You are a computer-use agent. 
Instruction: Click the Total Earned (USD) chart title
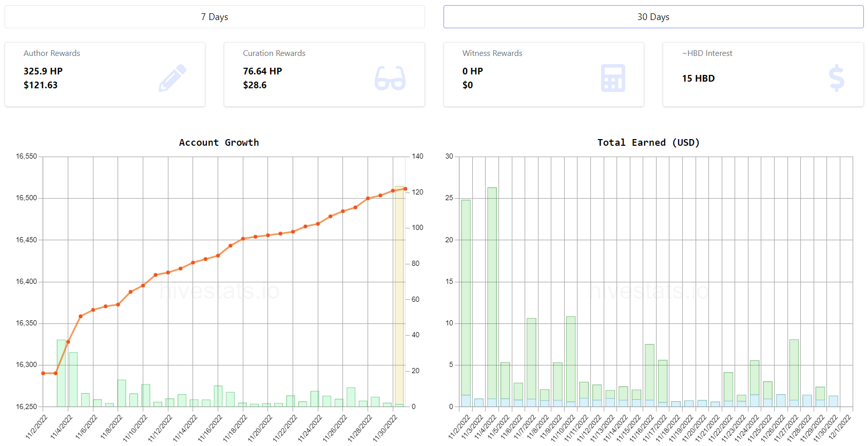[x=648, y=143]
